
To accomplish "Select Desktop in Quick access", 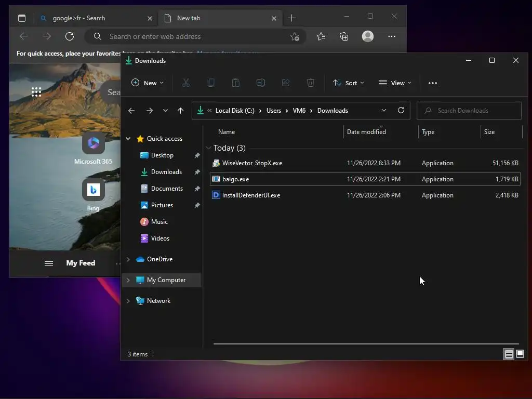I will (x=162, y=155).
